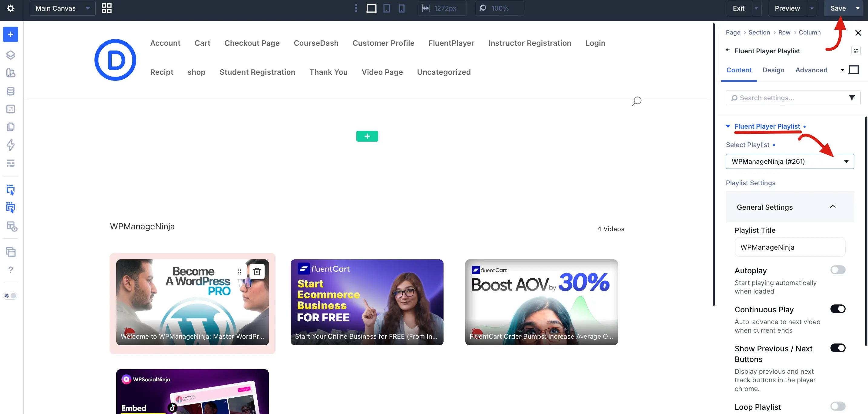This screenshot has height=414, width=868.
Task: Open the Become A WordPress PRO video thumbnail
Action: point(192,302)
